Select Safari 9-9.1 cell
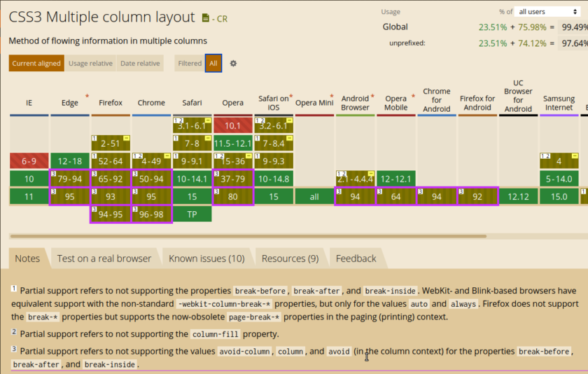The image size is (588, 374). coord(192,161)
